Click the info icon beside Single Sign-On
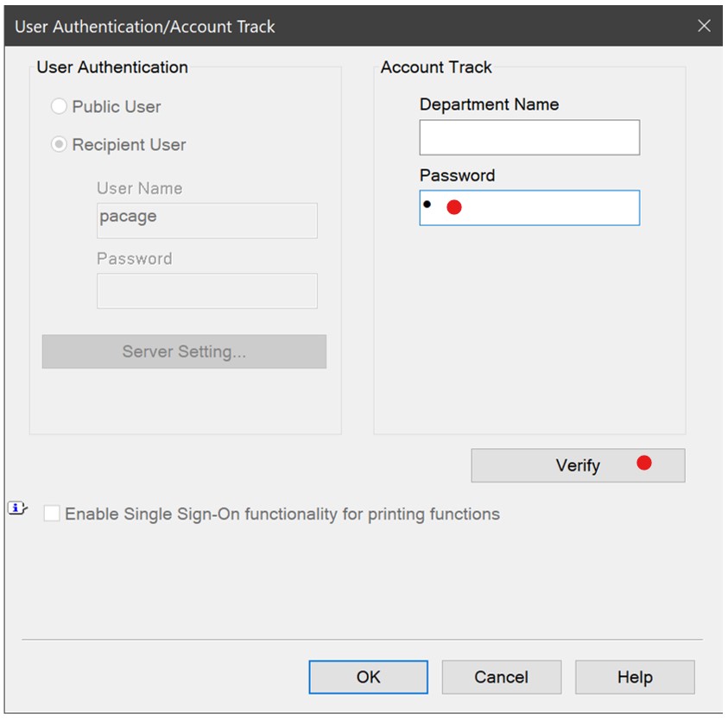 (x=17, y=508)
